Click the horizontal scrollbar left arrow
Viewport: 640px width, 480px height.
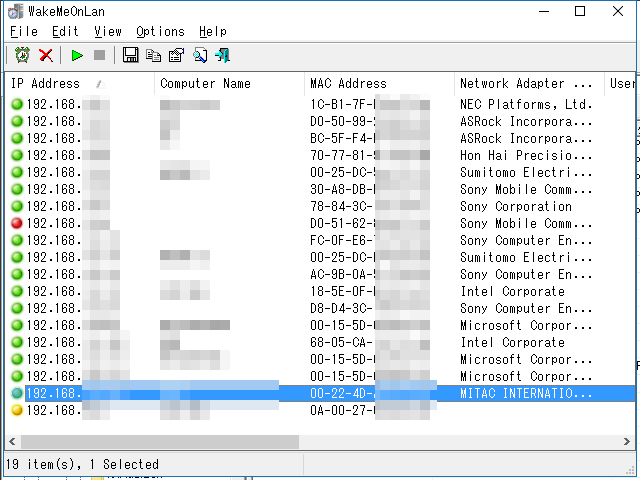point(12,442)
